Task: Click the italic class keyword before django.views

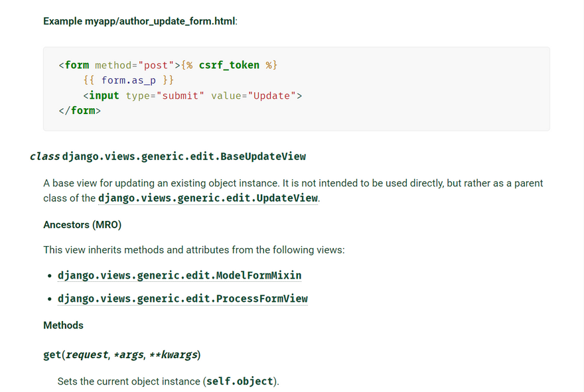Action: [x=44, y=157]
